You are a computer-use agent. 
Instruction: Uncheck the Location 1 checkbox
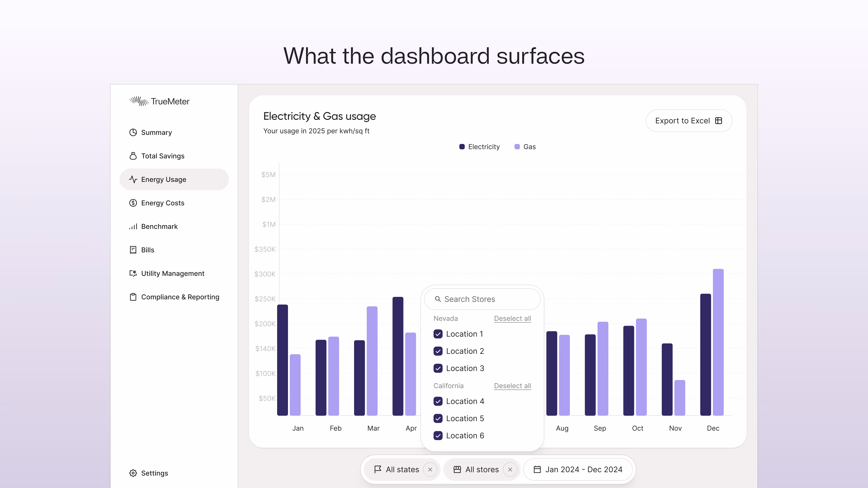438,334
